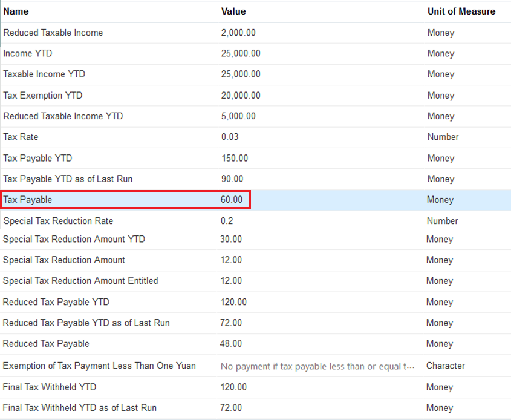Screen dimensions: 511x420
Task: Select Exemption of Tax Payment Less Than One Yuan
Action: pyautogui.click(x=99, y=366)
